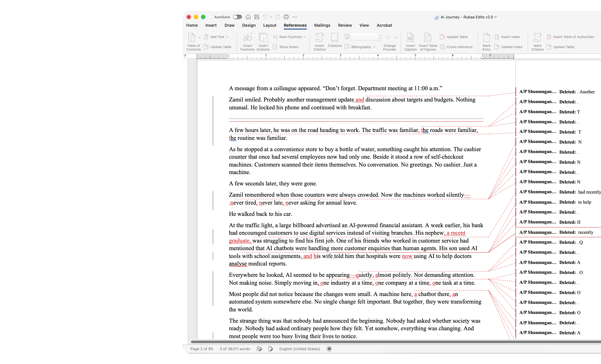Click English (United States) language indicator
Screen dimensions: 601x364
pyautogui.click(x=300, y=349)
